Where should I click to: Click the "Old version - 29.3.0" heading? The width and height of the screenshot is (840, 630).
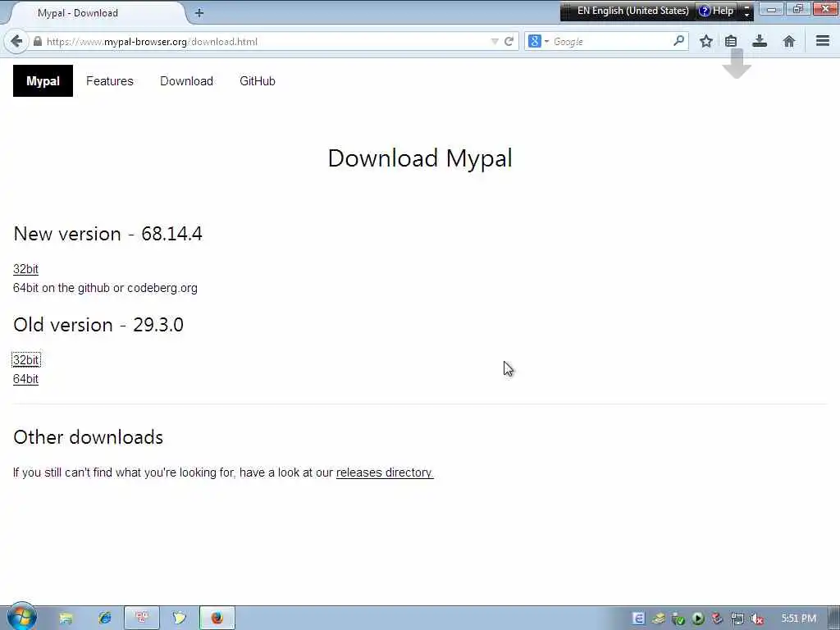point(98,325)
